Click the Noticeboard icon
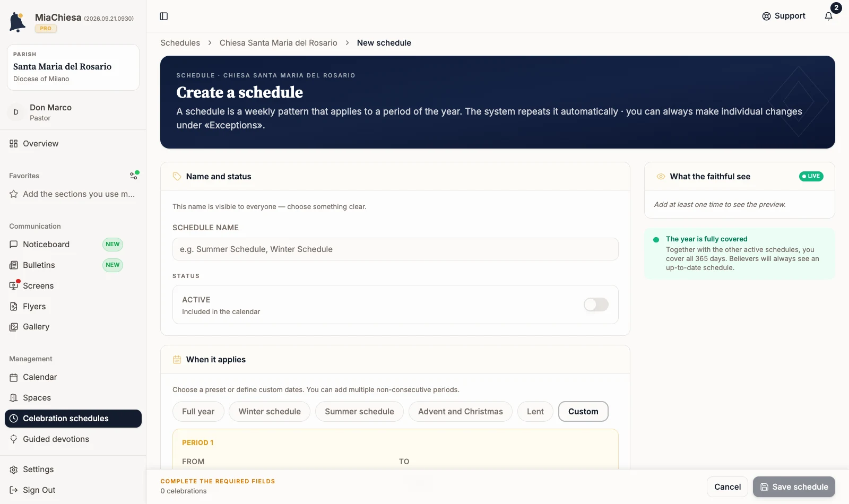This screenshot has height=504, width=849. 14,245
